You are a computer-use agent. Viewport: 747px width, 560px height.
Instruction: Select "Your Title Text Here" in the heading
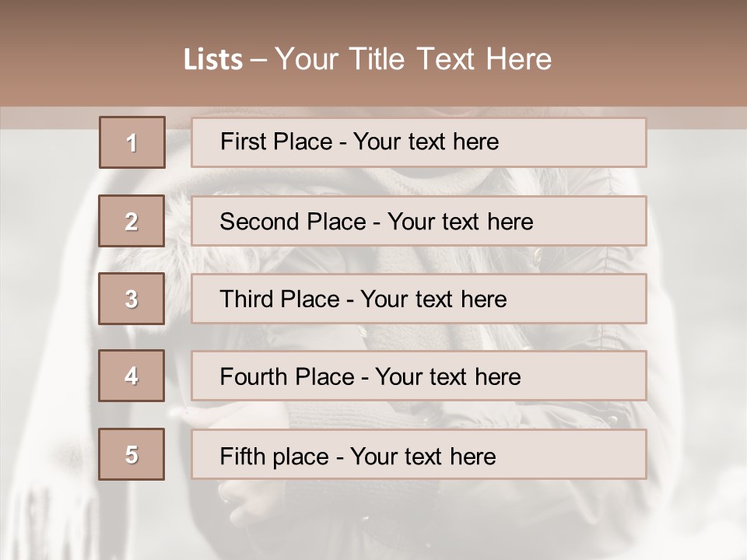tap(413, 59)
